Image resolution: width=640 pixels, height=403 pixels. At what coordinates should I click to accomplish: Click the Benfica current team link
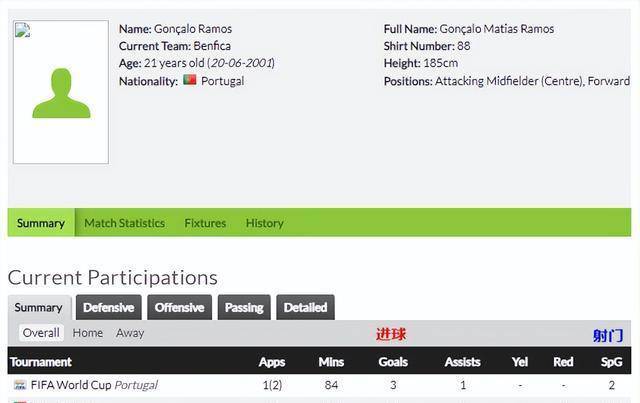point(213,46)
